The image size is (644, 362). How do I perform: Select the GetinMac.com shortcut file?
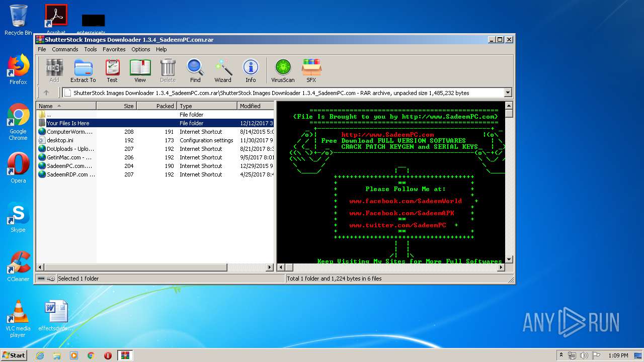(155, 157)
